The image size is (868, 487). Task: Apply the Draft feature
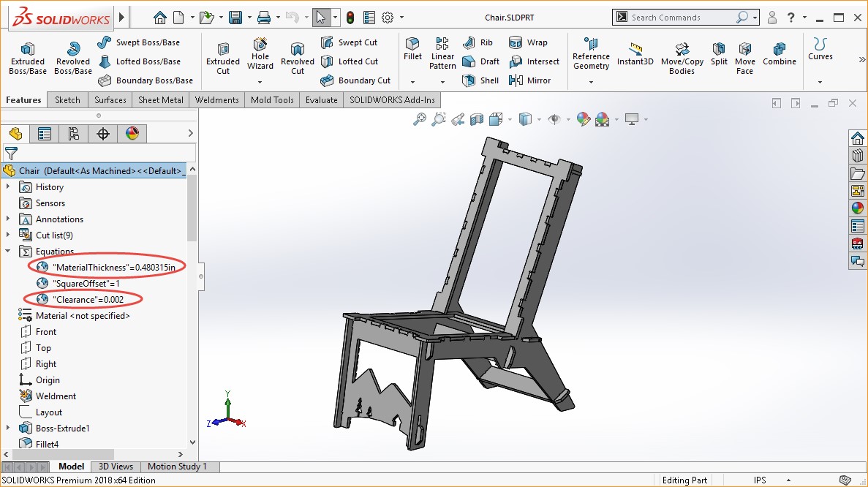[480, 61]
